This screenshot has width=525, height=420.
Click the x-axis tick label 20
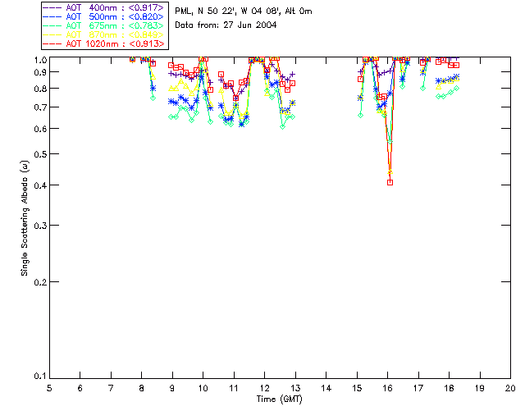pyautogui.click(x=510, y=388)
